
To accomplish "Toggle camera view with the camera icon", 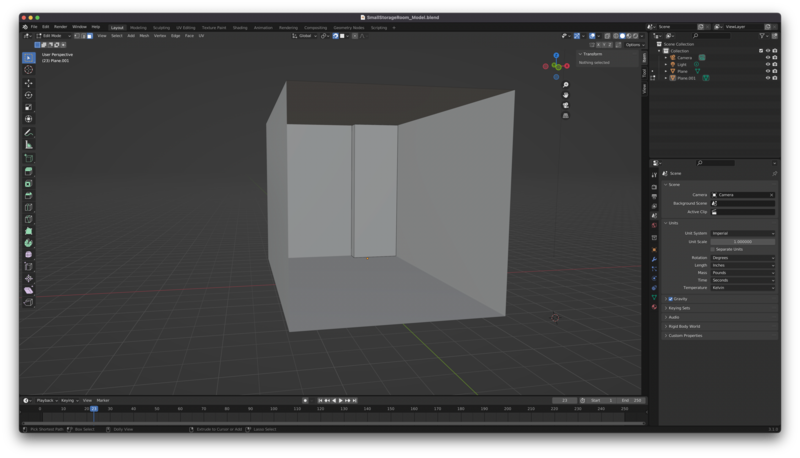I will 566,105.
